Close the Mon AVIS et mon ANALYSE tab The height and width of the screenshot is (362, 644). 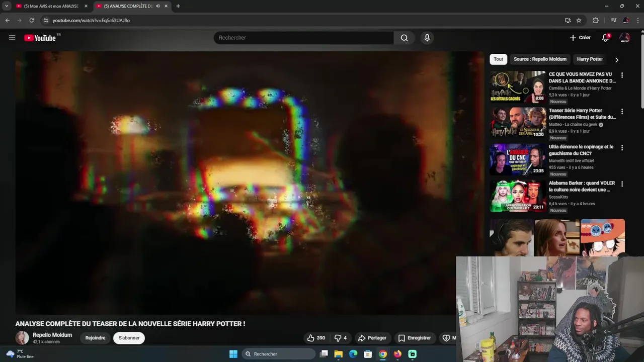tap(86, 6)
